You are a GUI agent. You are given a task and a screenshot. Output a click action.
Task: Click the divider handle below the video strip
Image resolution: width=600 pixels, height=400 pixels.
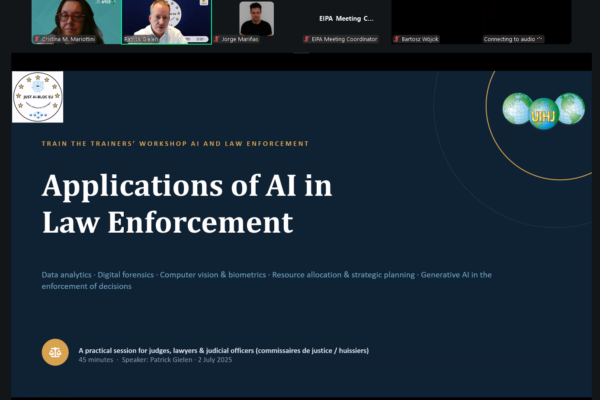point(301,53)
